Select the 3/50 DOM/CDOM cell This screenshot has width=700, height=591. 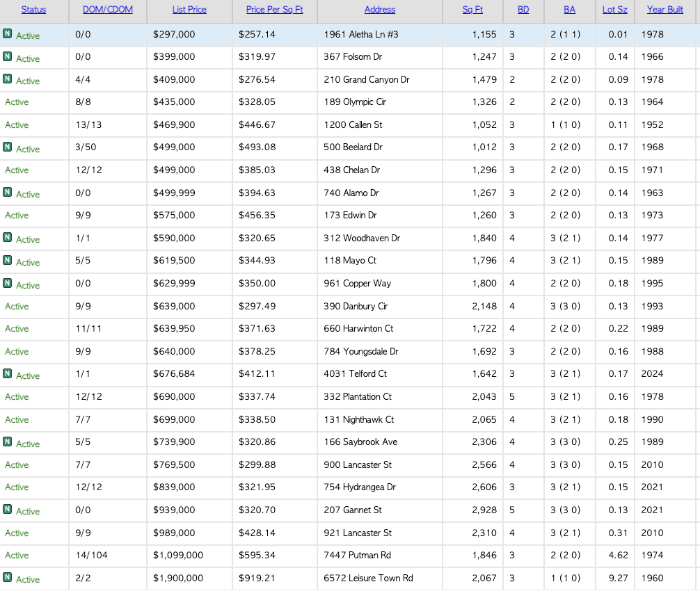(x=86, y=147)
